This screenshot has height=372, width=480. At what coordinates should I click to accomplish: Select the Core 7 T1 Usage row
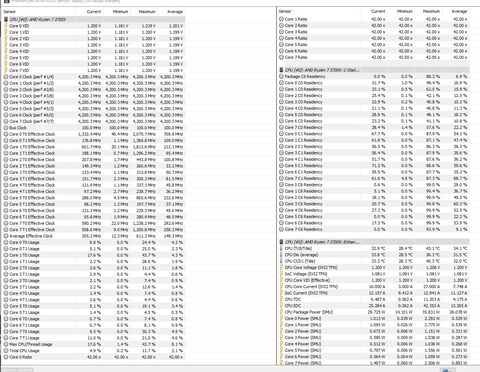pos(94,338)
